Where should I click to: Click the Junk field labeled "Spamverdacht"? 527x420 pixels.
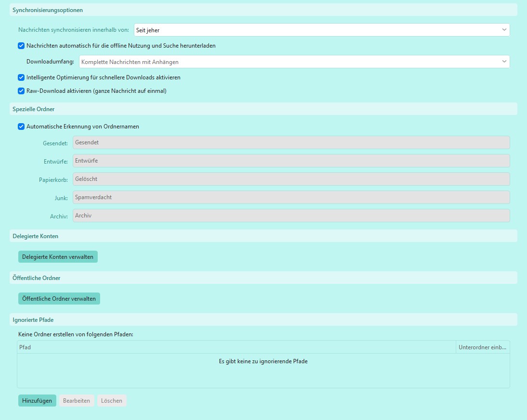coord(291,197)
